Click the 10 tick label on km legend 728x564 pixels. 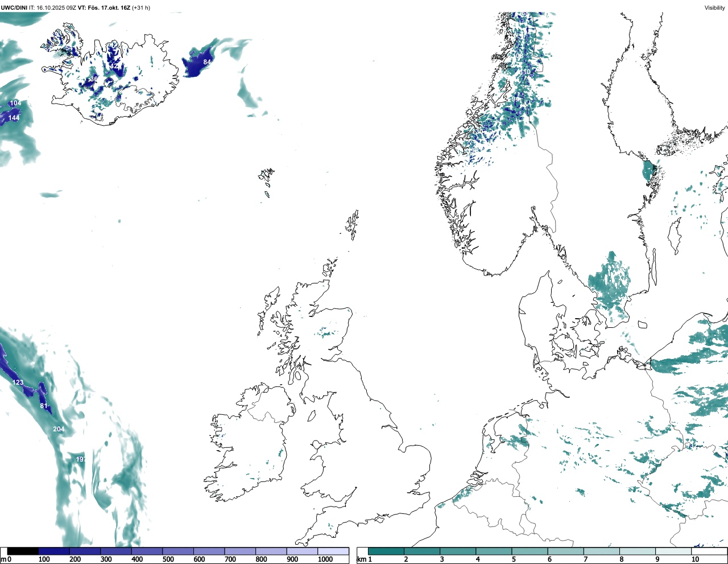coord(695,559)
